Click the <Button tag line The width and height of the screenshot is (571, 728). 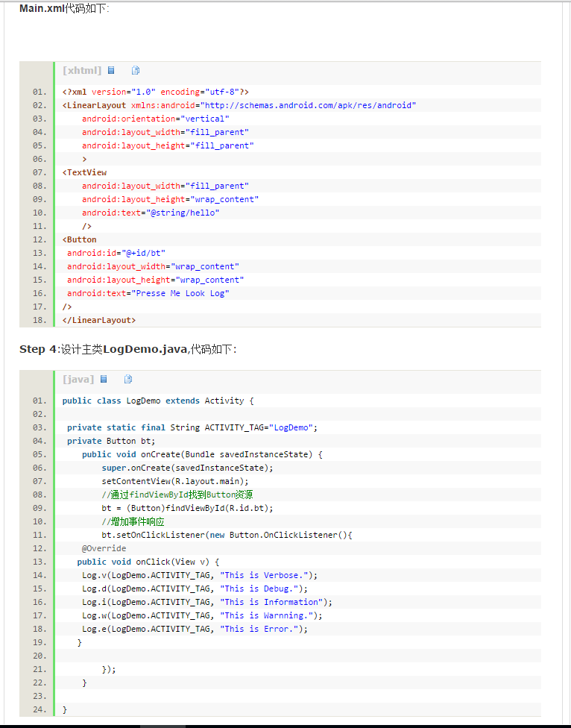coord(79,239)
